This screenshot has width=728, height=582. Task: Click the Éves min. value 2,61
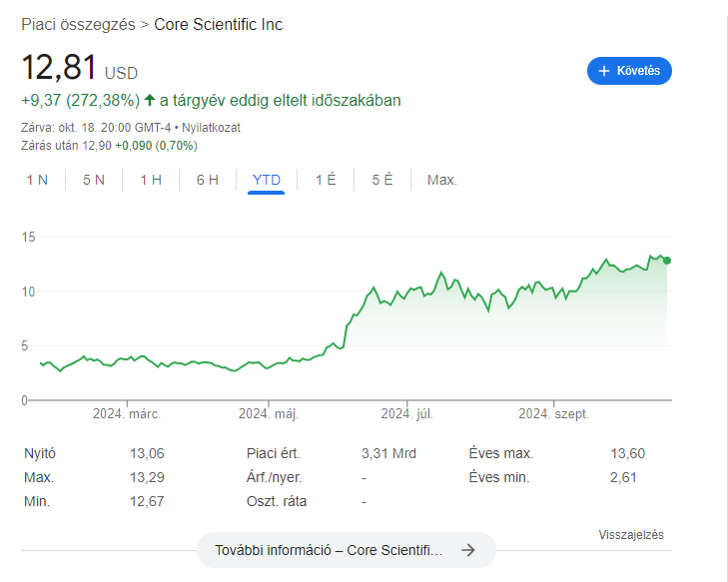click(623, 477)
